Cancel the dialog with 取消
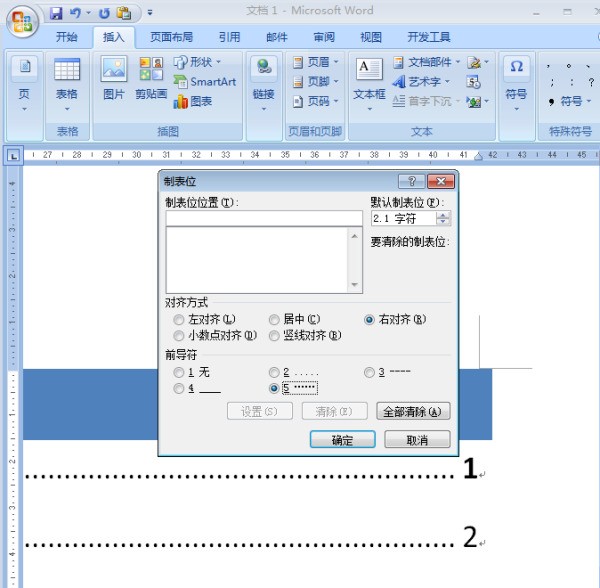600x588 pixels. [417, 440]
